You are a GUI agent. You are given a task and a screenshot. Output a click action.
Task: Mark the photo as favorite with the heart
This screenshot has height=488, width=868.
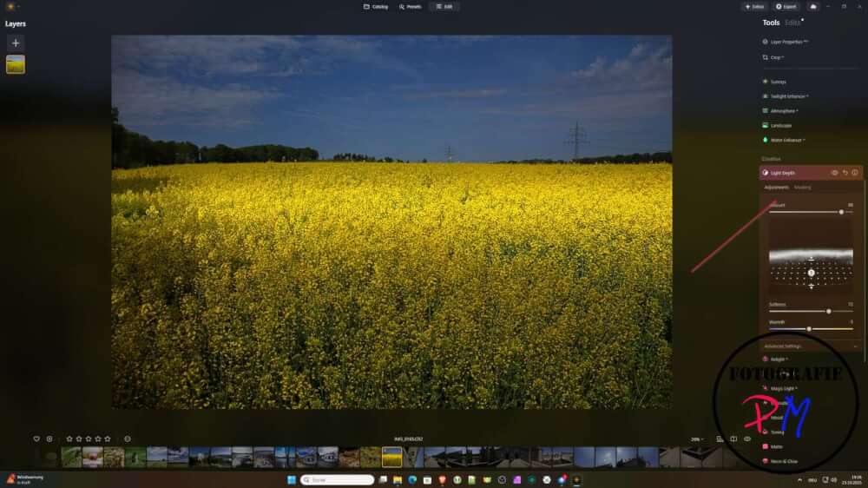pos(36,439)
